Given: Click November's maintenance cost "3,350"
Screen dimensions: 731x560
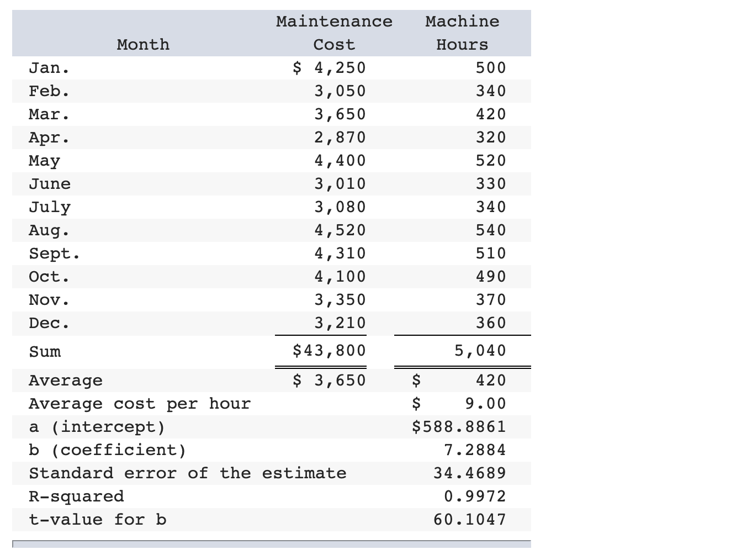Looking at the screenshot, I should 340,300.
